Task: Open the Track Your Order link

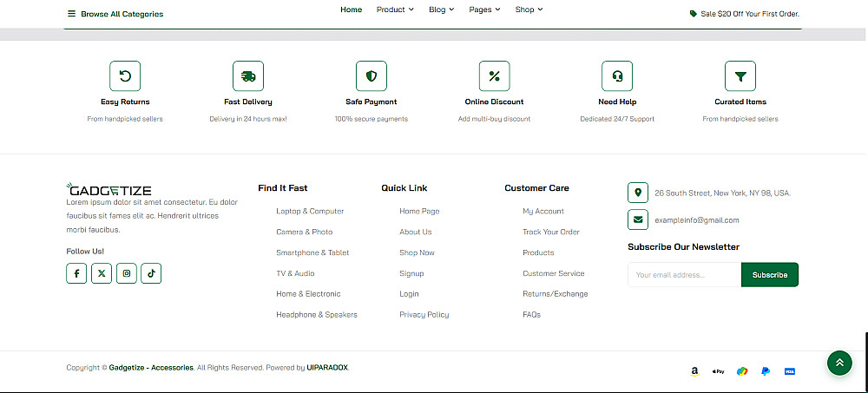Action: (551, 232)
